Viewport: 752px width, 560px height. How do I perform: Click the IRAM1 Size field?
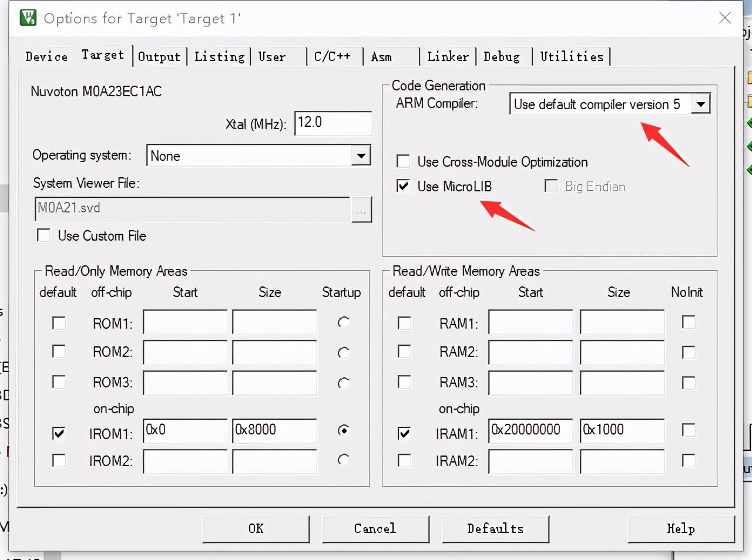[x=622, y=431]
